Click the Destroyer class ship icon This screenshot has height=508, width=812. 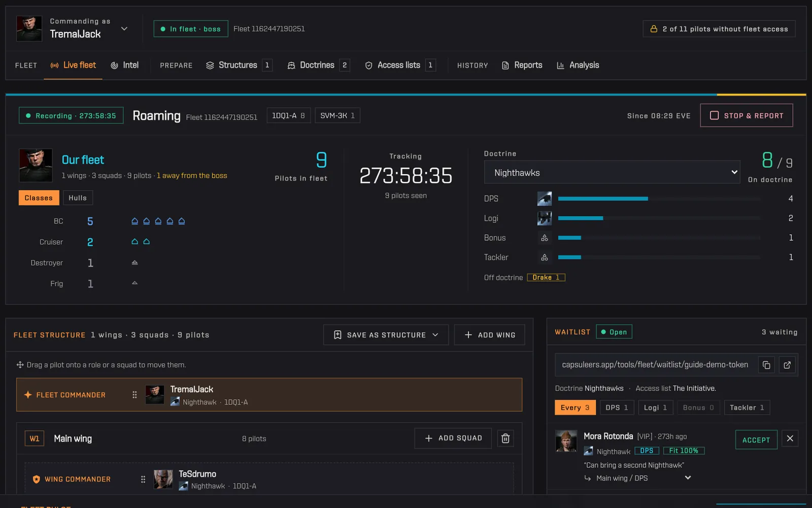[x=134, y=263]
